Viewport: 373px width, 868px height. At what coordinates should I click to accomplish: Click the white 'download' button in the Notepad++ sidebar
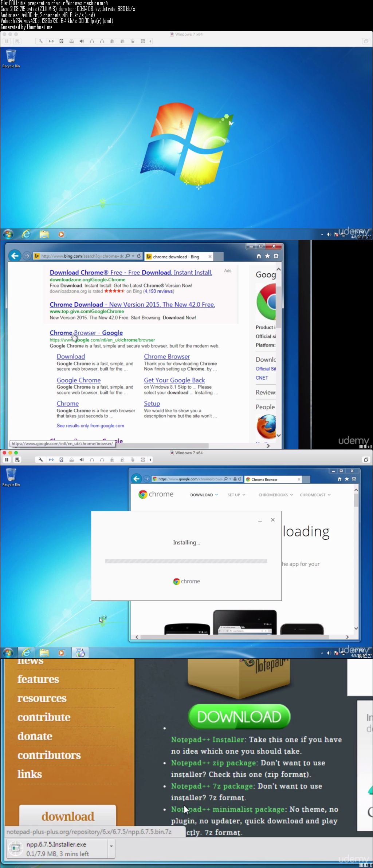[x=68, y=816]
